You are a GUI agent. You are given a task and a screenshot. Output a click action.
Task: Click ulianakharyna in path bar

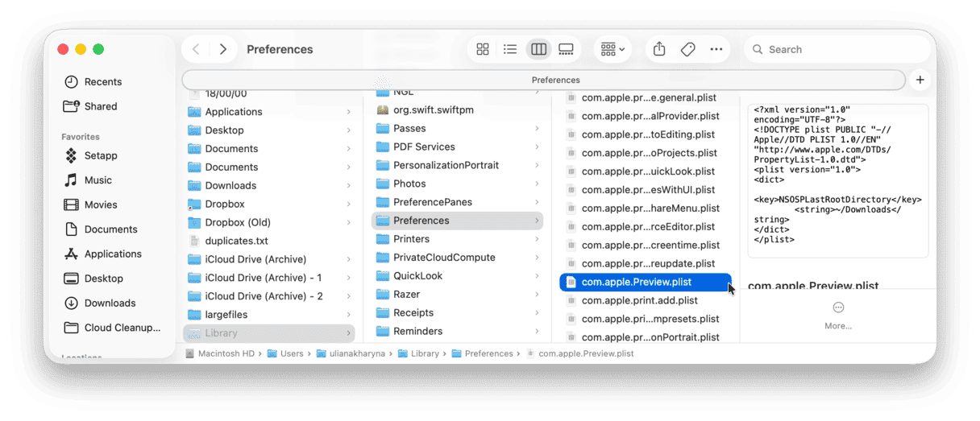352,353
